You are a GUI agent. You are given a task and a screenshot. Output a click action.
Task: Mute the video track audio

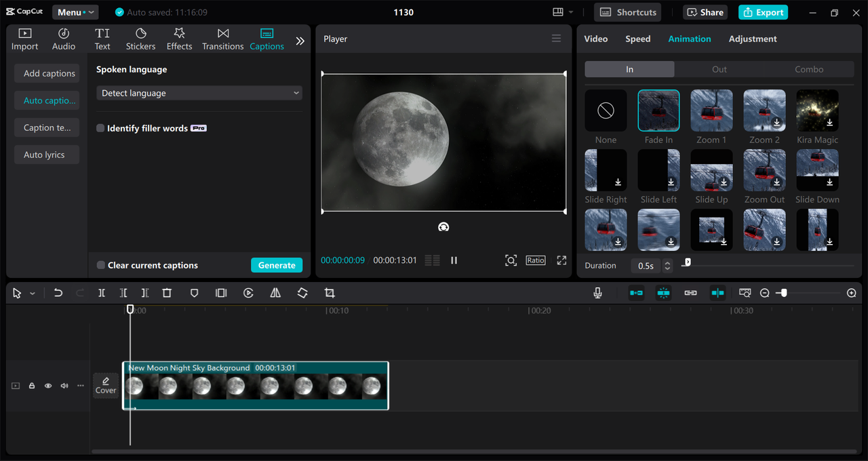(x=64, y=386)
